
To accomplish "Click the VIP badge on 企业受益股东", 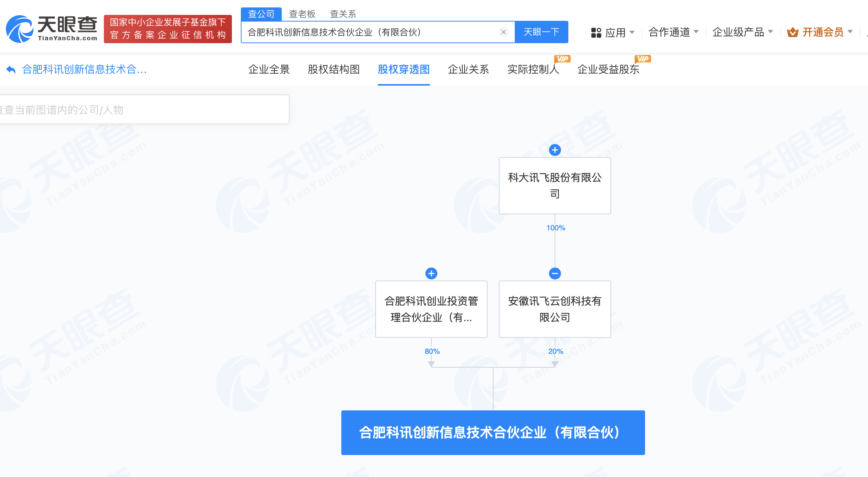I will pyautogui.click(x=642, y=58).
